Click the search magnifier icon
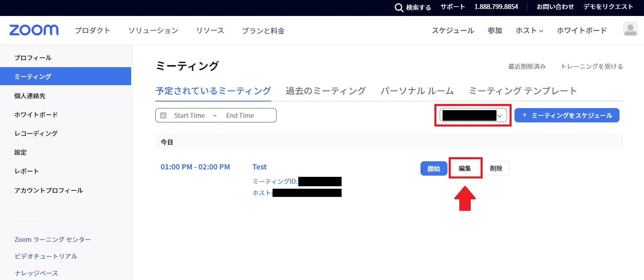 [399, 7]
